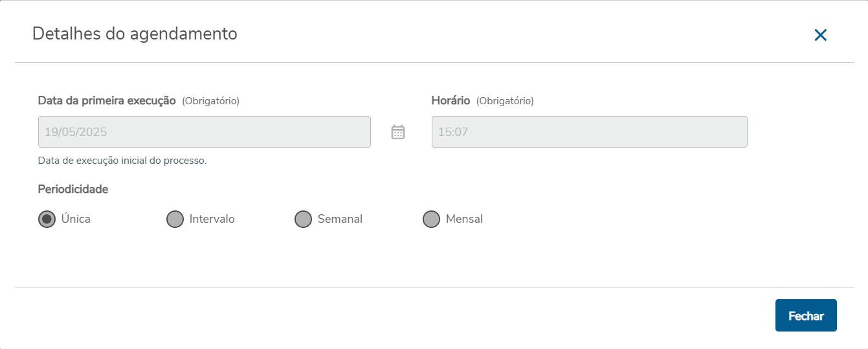
Task: Select the Única radio button circle
Action: click(x=47, y=220)
